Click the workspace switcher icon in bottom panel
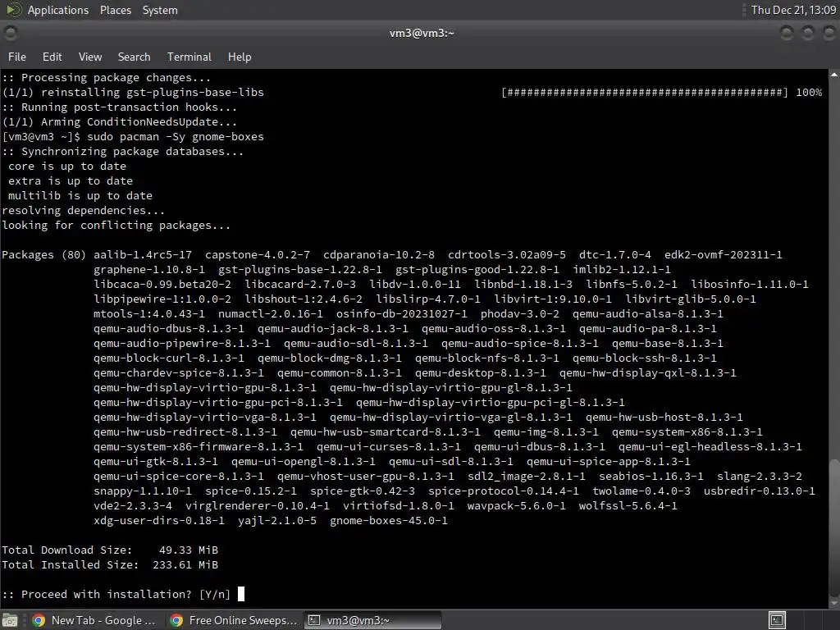Screen dimensions: 840x630 click(x=777, y=620)
